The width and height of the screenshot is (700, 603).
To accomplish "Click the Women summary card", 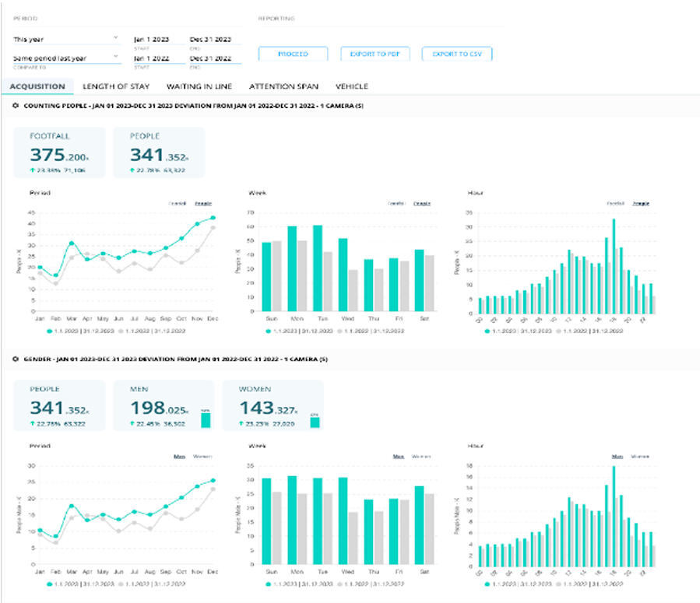I will tap(273, 405).
